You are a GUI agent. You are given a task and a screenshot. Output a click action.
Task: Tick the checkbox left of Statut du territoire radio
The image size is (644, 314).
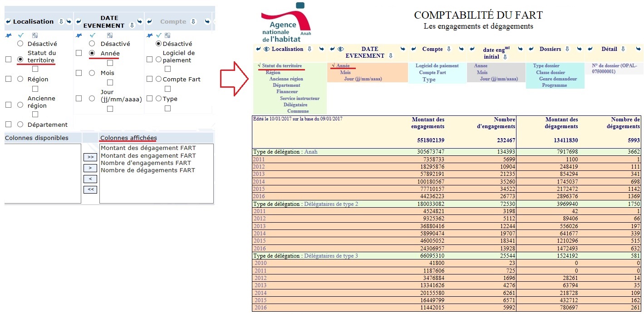tap(8, 60)
